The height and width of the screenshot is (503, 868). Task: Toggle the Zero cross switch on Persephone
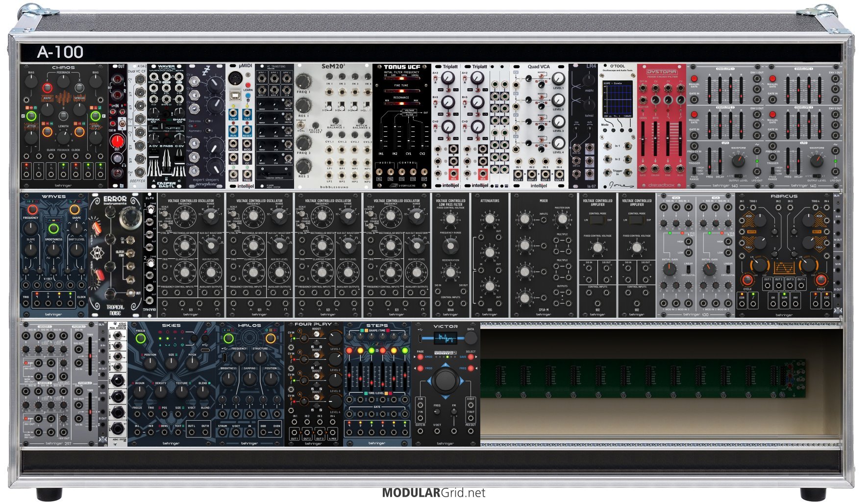[208, 121]
